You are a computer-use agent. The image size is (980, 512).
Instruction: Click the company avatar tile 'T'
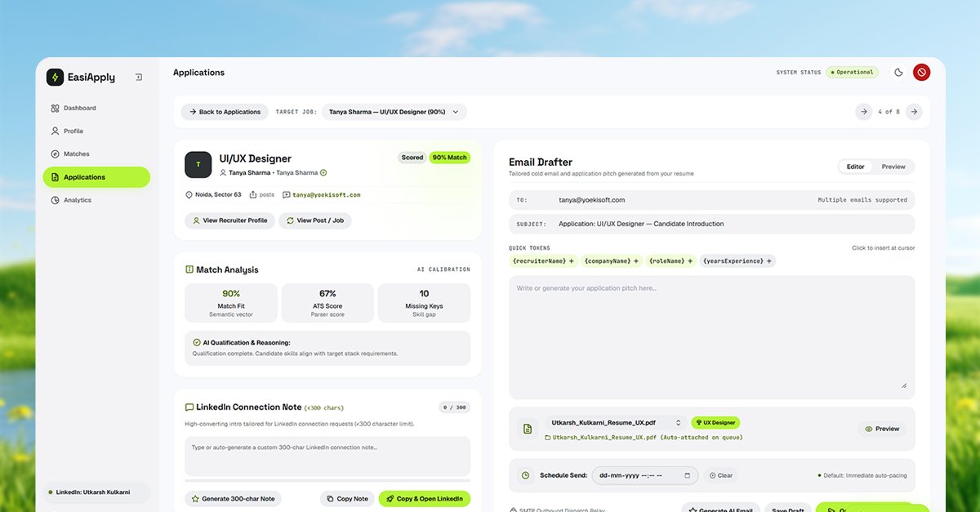(198, 165)
